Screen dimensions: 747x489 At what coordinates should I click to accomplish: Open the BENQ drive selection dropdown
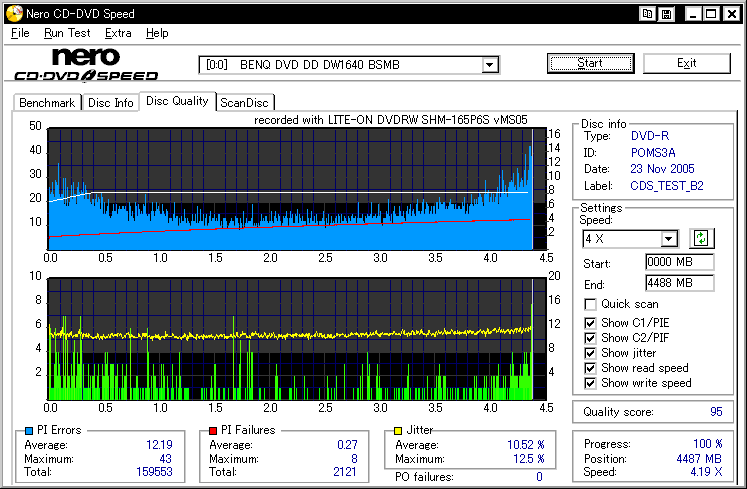click(x=490, y=65)
